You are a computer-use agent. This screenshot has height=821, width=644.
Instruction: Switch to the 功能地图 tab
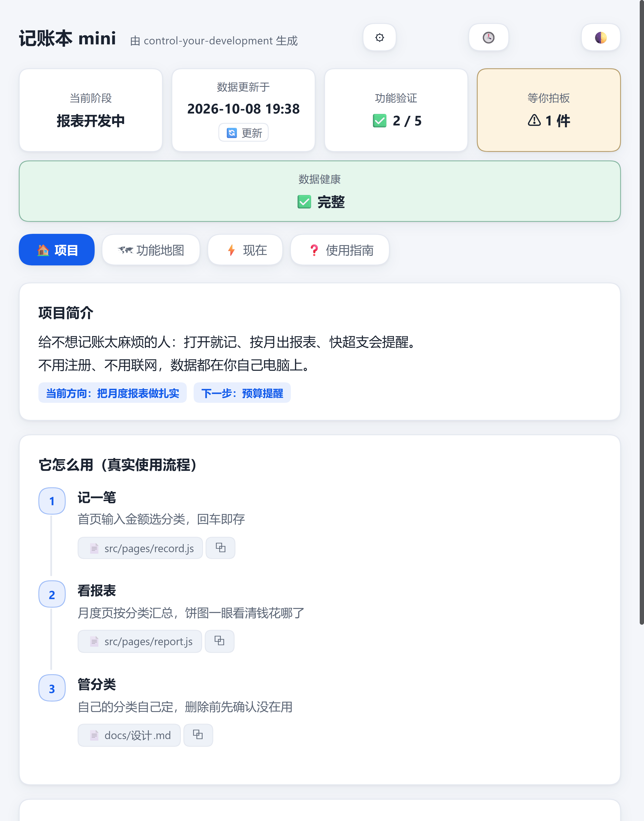point(151,250)
